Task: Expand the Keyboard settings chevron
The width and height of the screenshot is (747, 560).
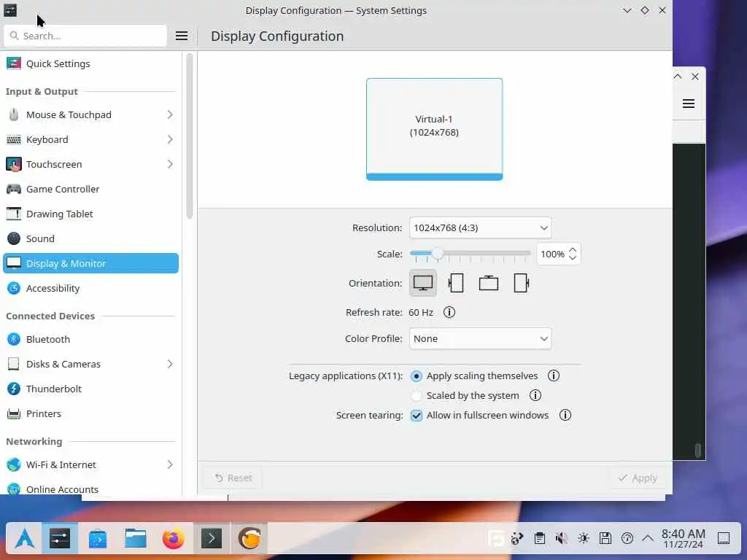Action: tap(170, 139)
